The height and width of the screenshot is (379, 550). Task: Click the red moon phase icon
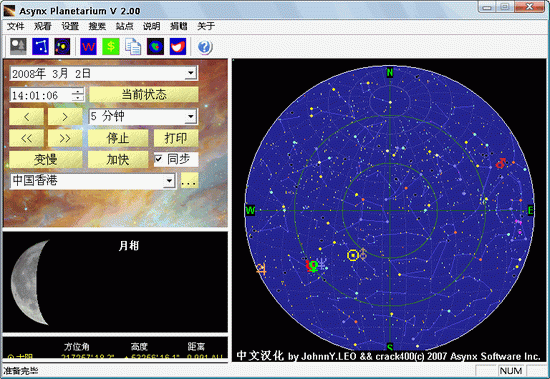click(x=178, y=47)
